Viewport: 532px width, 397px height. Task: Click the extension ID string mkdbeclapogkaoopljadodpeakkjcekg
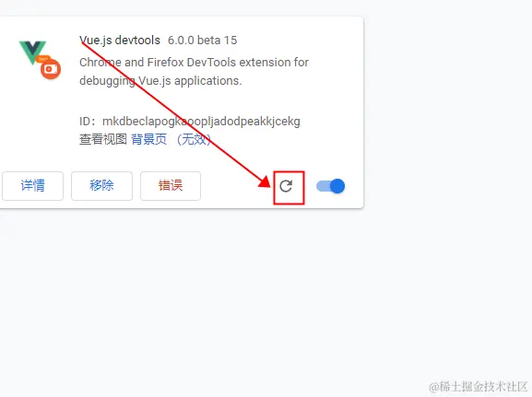201,122
